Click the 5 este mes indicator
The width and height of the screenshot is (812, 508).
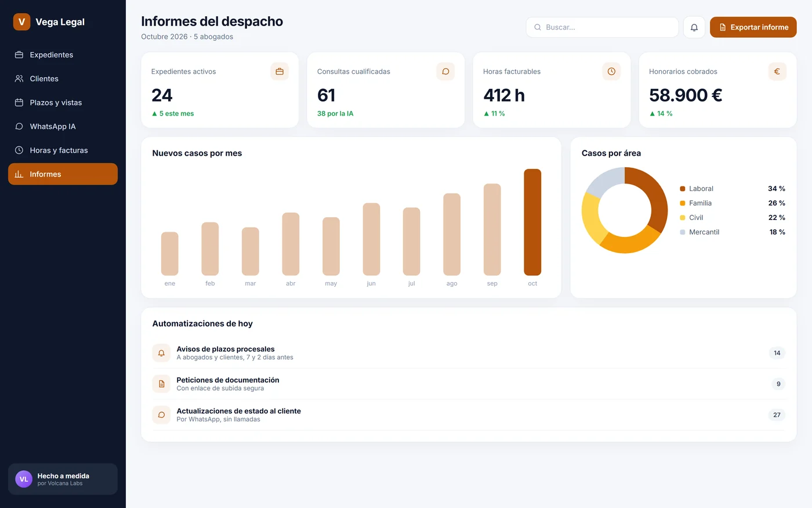pyautogui.click(x=173, y=113)
